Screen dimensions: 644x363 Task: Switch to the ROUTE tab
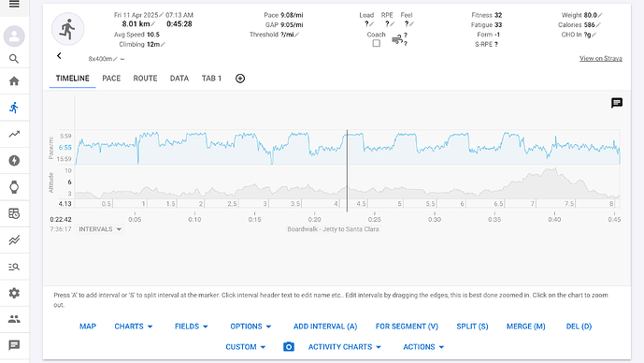point(145,79)
